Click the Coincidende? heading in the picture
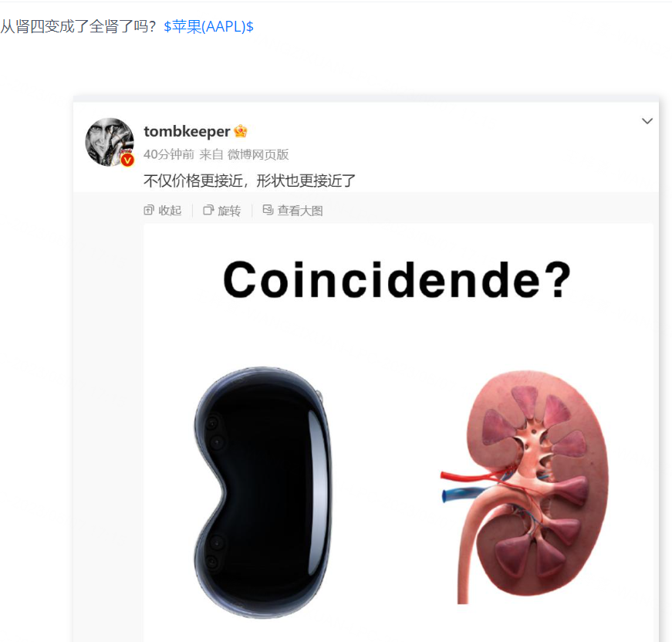The height and width of the screenshot is (642, 672). click(397, 280)
